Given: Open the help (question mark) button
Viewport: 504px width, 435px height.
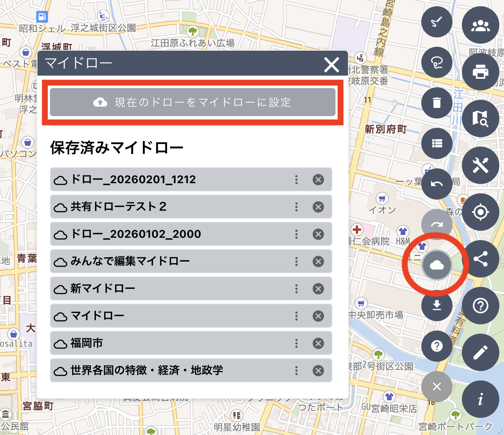Looking at the screenshot, I should point(481,305).
